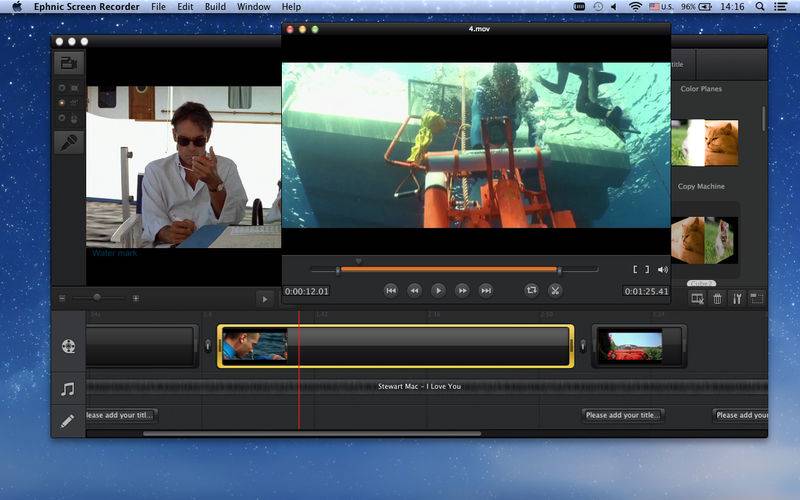Open the Window menu
The width and height of the screenshot is (800, 500).
click(x=254, y=7)
